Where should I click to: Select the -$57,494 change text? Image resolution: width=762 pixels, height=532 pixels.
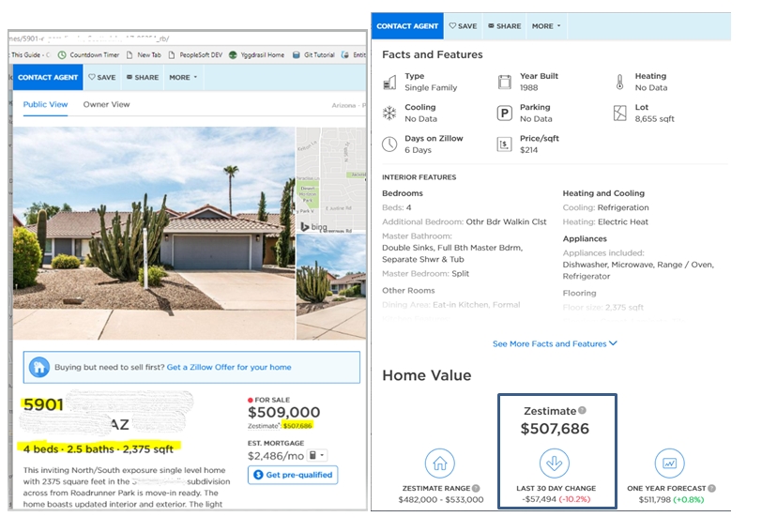[x=539, y=499]
